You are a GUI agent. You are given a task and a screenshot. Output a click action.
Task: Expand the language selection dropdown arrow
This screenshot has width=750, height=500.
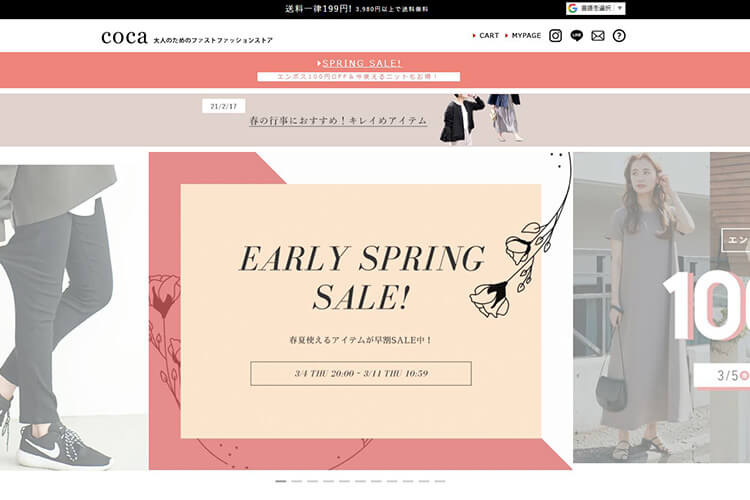[x=619, y=9]
